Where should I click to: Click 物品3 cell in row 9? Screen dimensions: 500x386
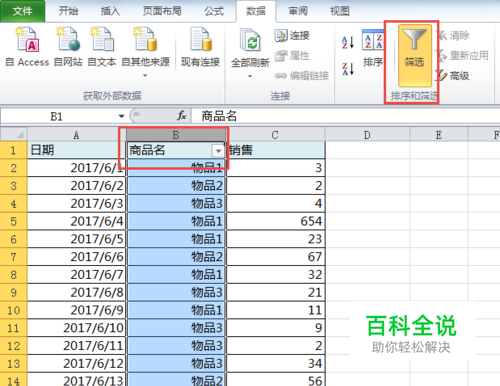[x=176, y=292]
